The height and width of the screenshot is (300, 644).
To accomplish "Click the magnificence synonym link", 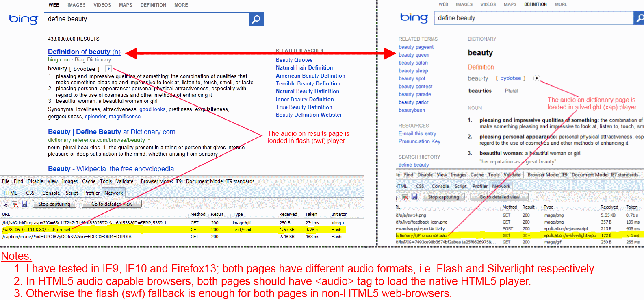I will (x=125, y=116).
